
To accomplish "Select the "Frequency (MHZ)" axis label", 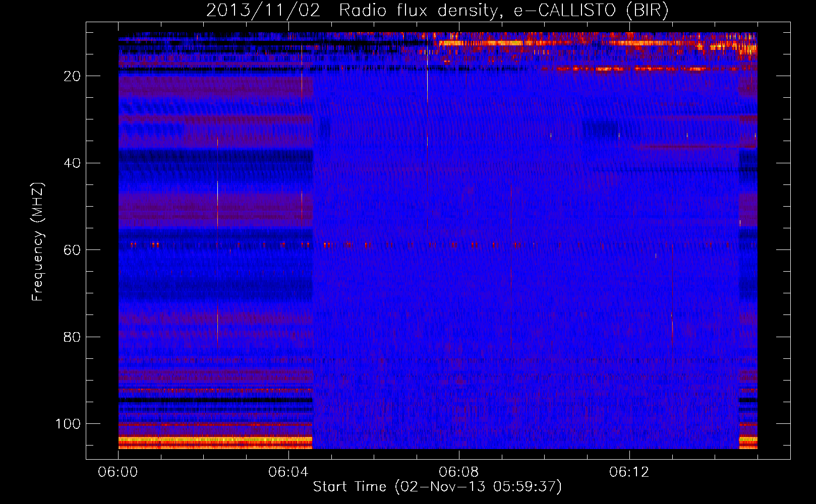I will click(x=38, y=242).
